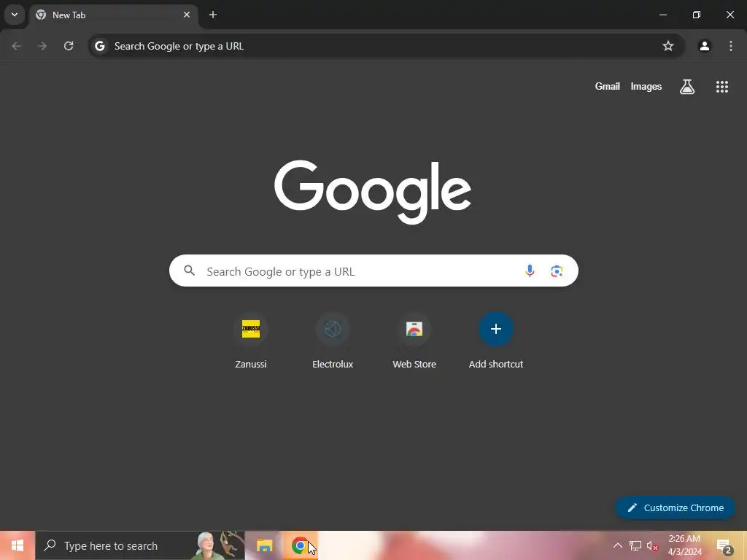Open Chrome's three-dot menu

730,46
